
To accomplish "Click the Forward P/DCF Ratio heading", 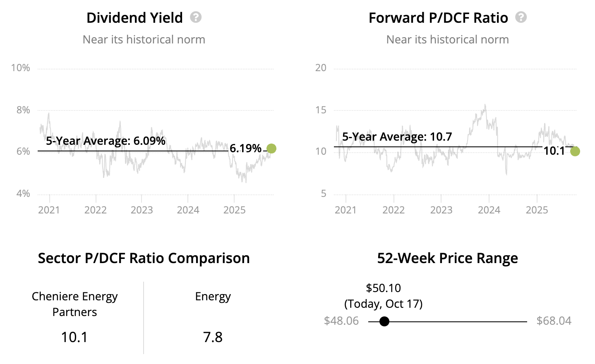I will click(x=438, y=18).
